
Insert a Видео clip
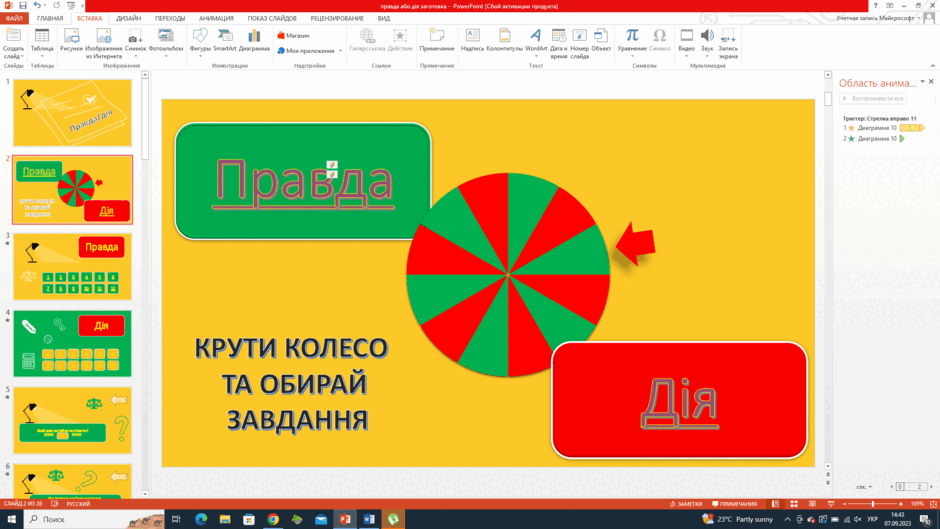686,42
